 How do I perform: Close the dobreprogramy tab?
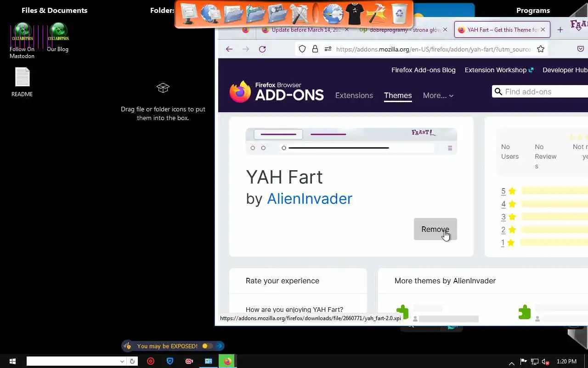(445, 29)
